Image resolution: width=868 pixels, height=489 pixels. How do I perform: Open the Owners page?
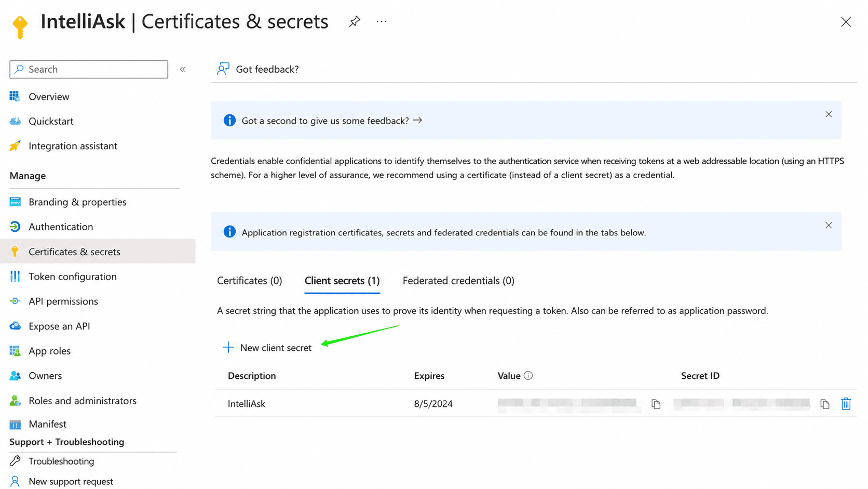(45, 376)
